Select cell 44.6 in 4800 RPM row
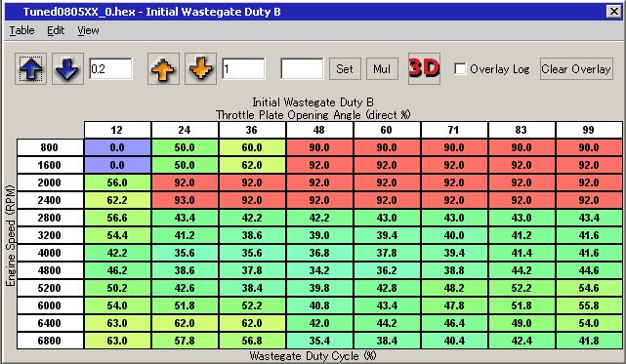 click(589, 270)
